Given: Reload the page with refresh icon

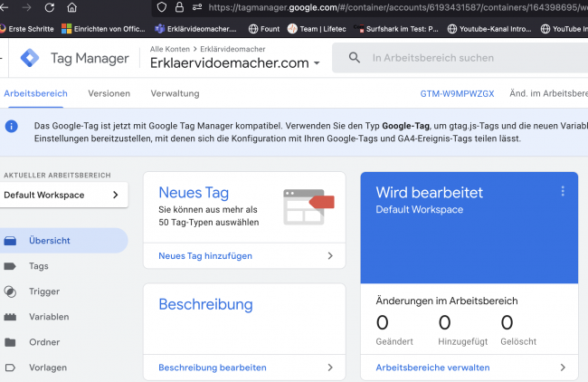Looking at the screenshot, I should pyautogui.click(x=50, y=7).
